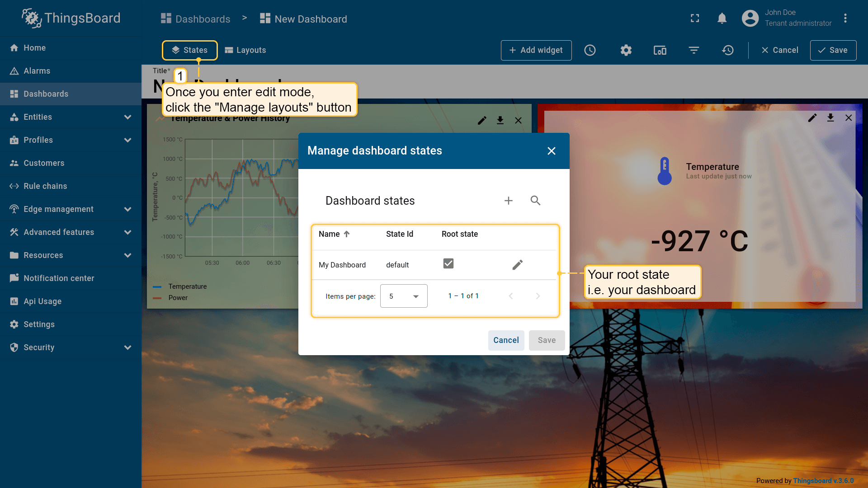The image size is (868, 488).
Task: Cancel dashboard editing in toolbar
Action: pyautogui.click(x=780, y=50)
